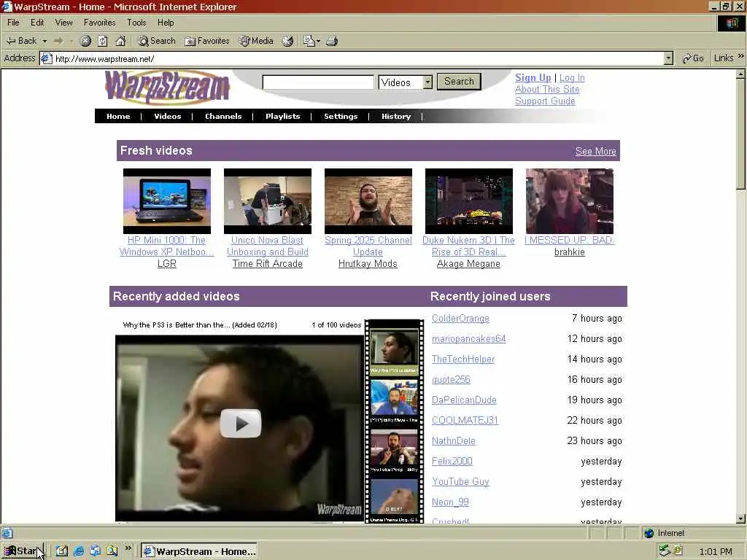The width and height of the screenshot is (747, 560).
Task: Open the Videos search type dropdown
Action: click(x=406, y=82)
